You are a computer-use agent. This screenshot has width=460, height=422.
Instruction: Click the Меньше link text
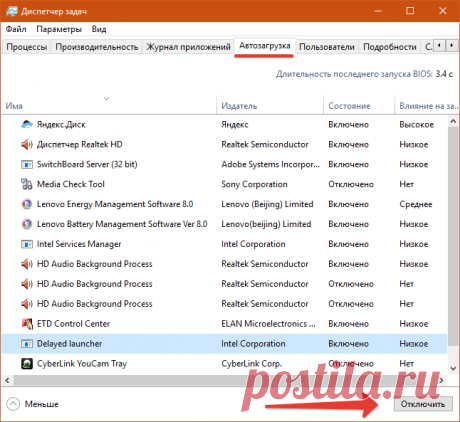pos(42,404)
